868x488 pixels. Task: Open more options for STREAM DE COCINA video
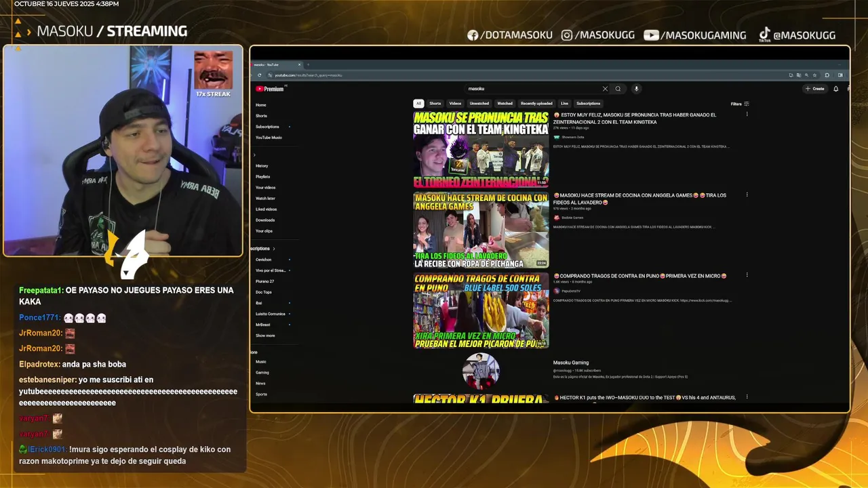click(747, 195)
